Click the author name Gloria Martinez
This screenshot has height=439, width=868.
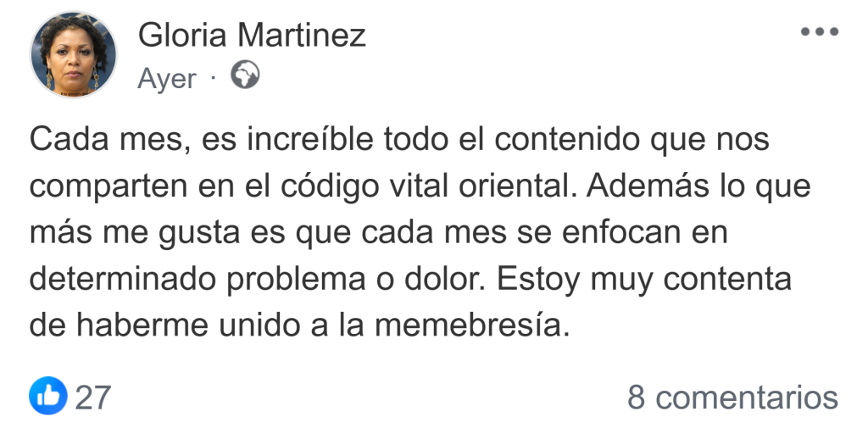252,35
